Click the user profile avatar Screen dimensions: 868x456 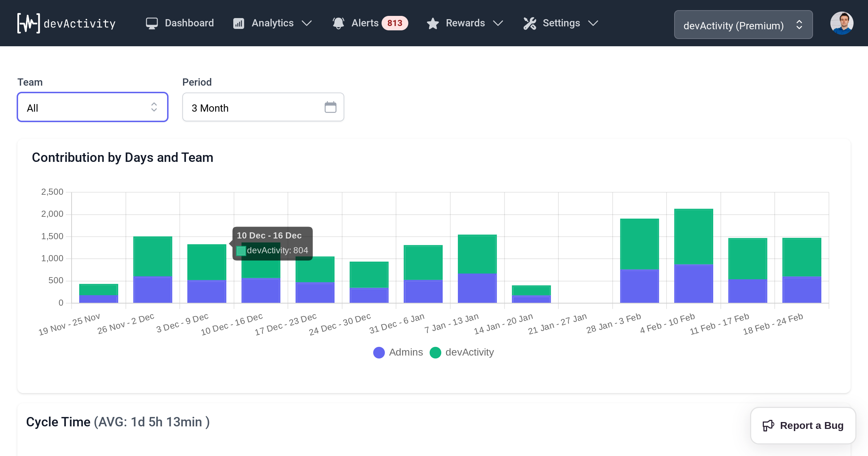point(842,23)
